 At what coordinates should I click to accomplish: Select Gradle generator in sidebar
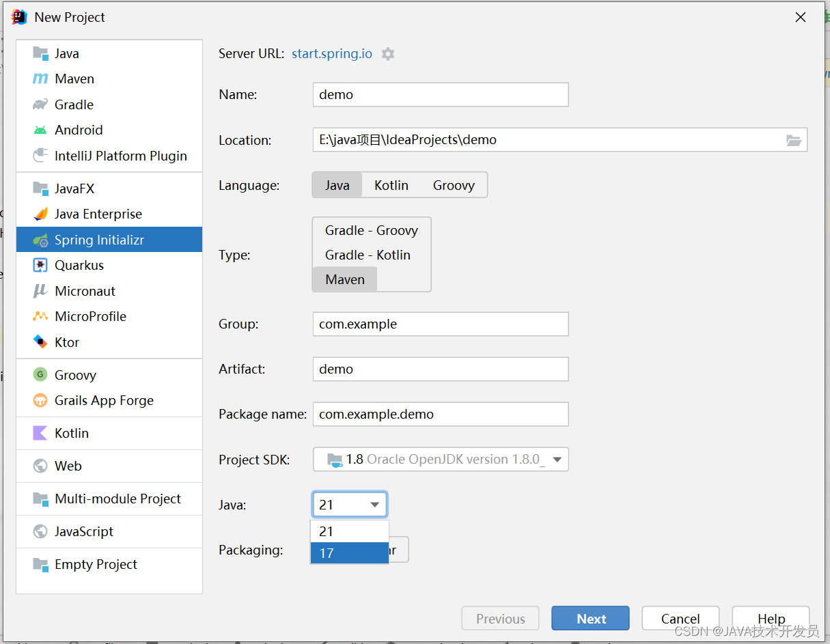coord(109,104)
